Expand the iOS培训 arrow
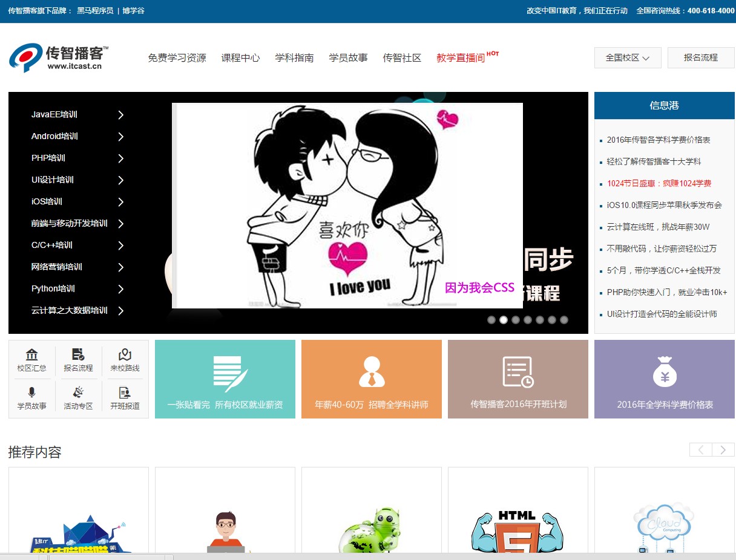Screen dimensions: 736x560 (121, 202)
